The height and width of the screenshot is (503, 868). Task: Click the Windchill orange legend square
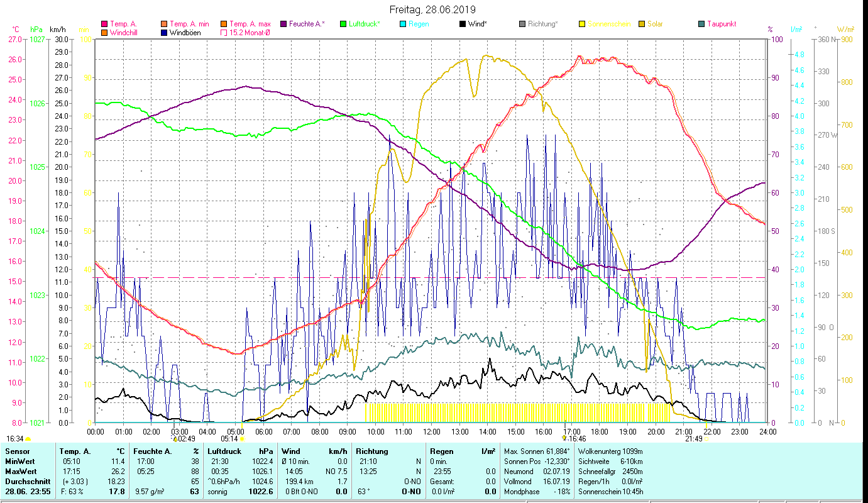click(104, 33)
